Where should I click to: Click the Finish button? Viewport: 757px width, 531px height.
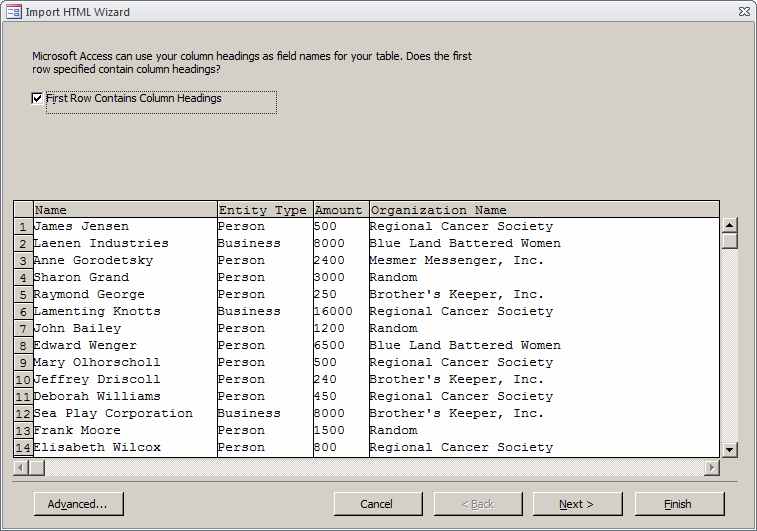[x=679, y=504]
